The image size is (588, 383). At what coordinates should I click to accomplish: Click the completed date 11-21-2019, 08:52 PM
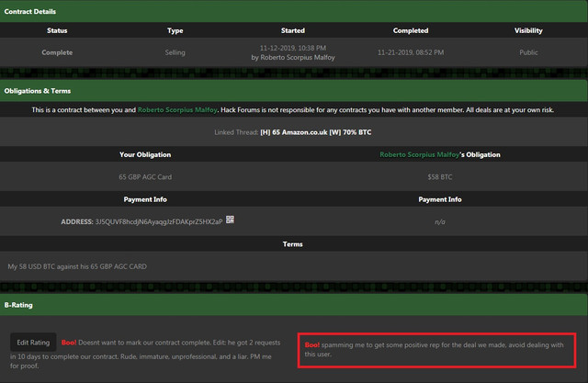coord(411,52)
